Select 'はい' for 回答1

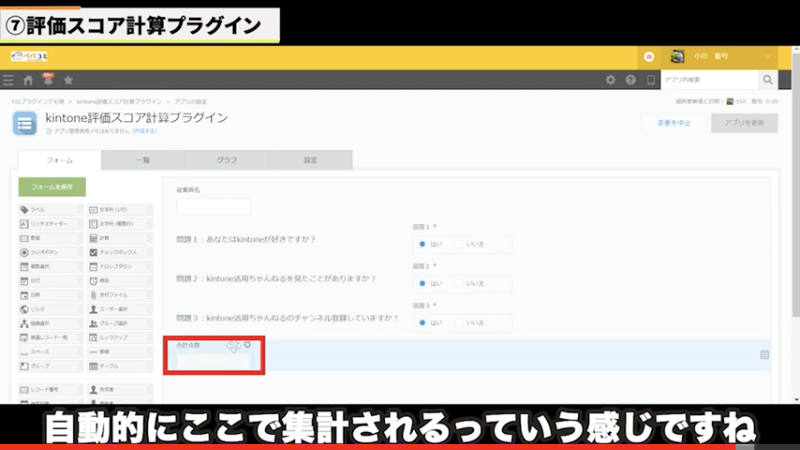tap(422, 243)
